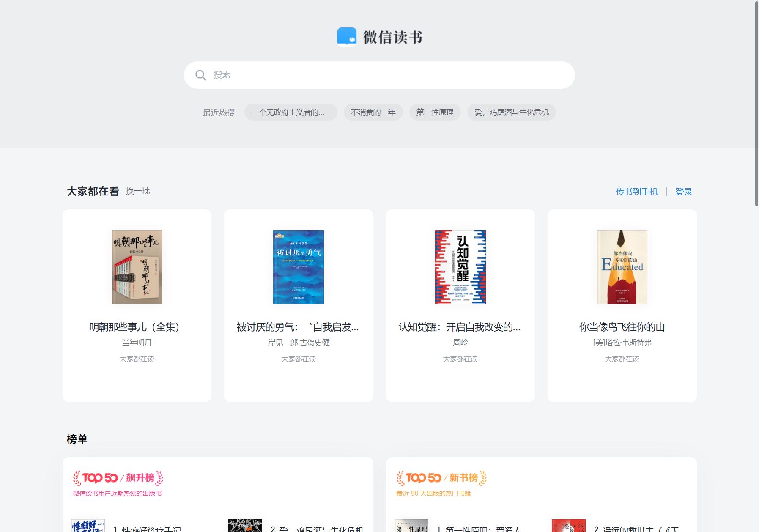Open 遥远的救世主 red cover thumbnail
The image size is (759, 532).
pos(569,526)
